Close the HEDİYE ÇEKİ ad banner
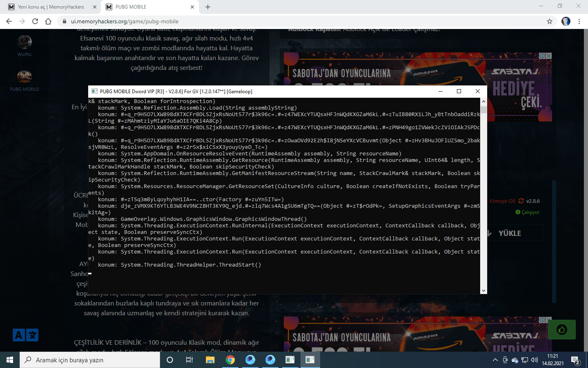The image size is (588, 368). [548, 56]
